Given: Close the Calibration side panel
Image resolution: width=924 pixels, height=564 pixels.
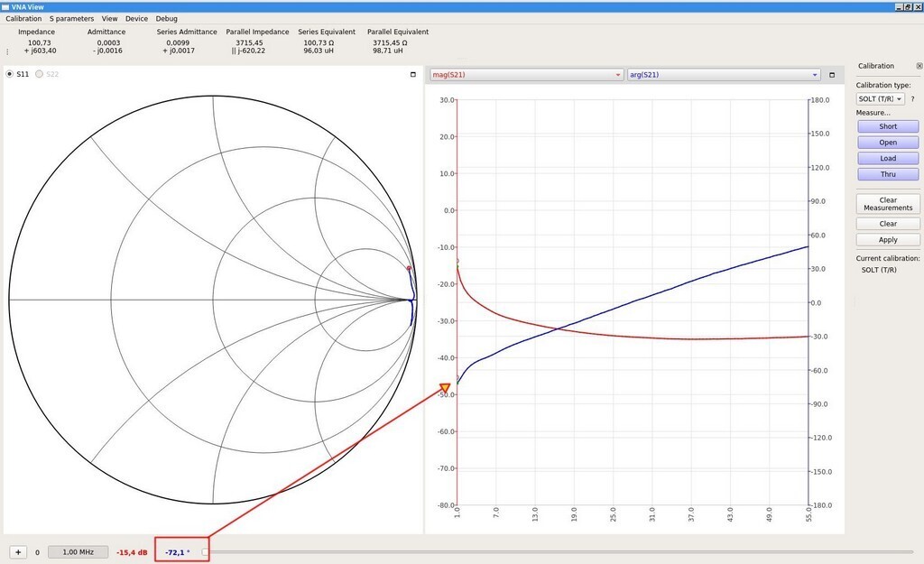Looking at the screenshot, I should (x=919, y=66).
